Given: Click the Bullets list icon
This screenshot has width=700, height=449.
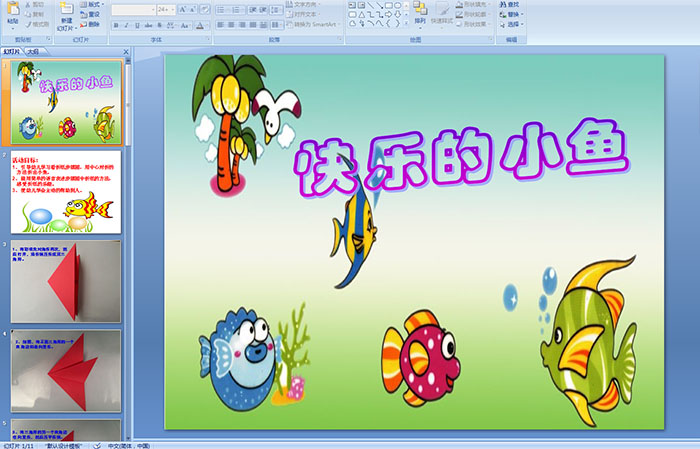Looking at the screenshot, I should click(222, 9).
